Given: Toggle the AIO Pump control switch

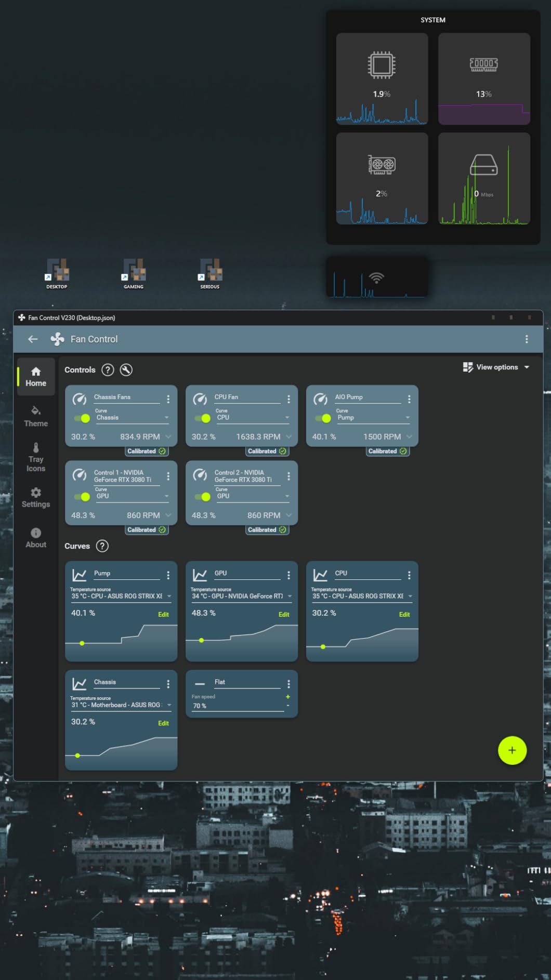Looking at the screenshot, I should click(x=323, y=418).
